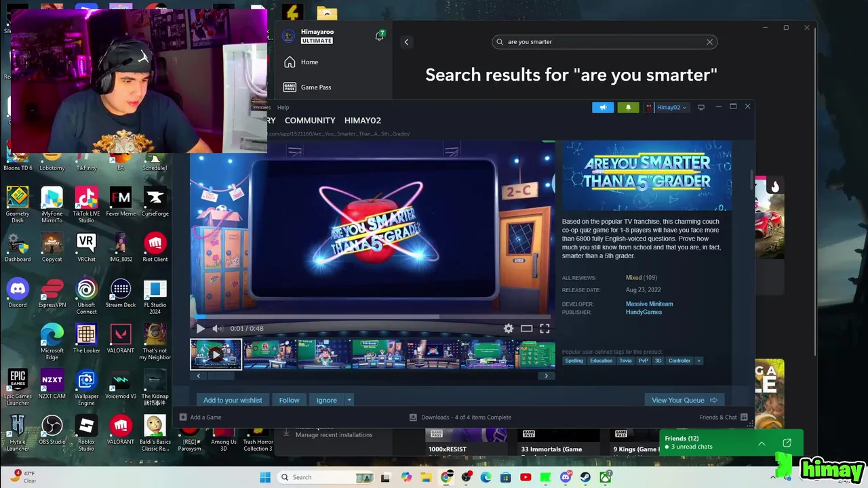868x488 pixels.
Task: Click View Your Queue button
Action: (x=684, y=400)
